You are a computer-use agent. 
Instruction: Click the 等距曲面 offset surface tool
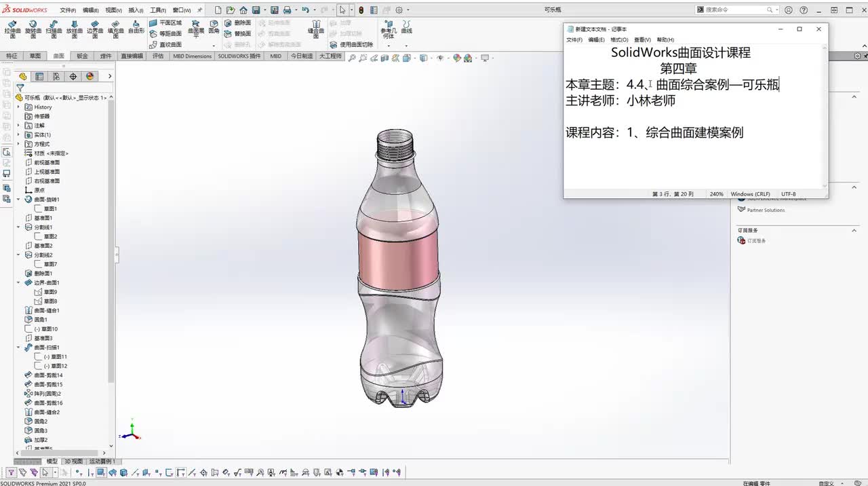(x=165, y=33)
